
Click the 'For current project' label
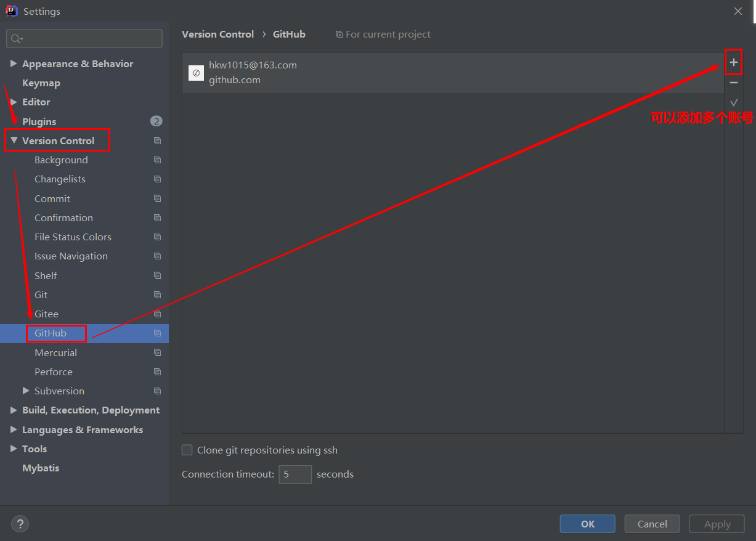tap(388, 35)
